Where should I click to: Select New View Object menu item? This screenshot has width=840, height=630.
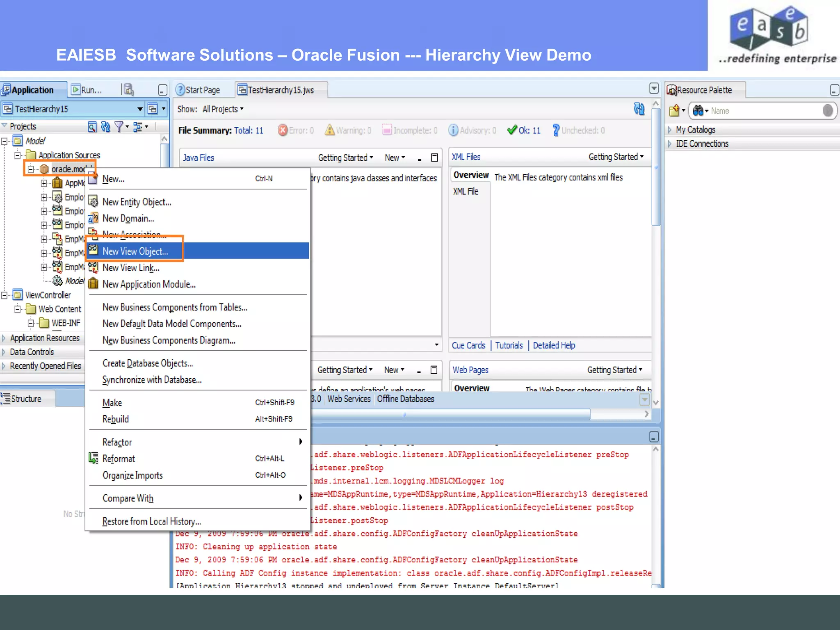(x=197, y=251)
